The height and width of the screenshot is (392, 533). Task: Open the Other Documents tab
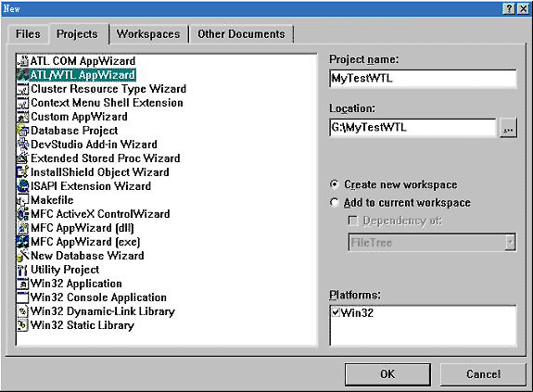[241, 34]
